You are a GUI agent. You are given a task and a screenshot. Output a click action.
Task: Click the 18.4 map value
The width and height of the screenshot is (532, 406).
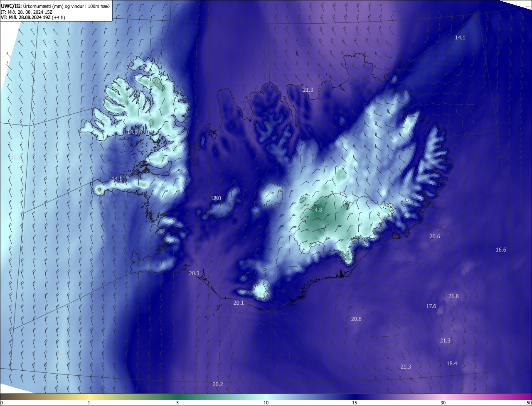click(x=452, y=364)
